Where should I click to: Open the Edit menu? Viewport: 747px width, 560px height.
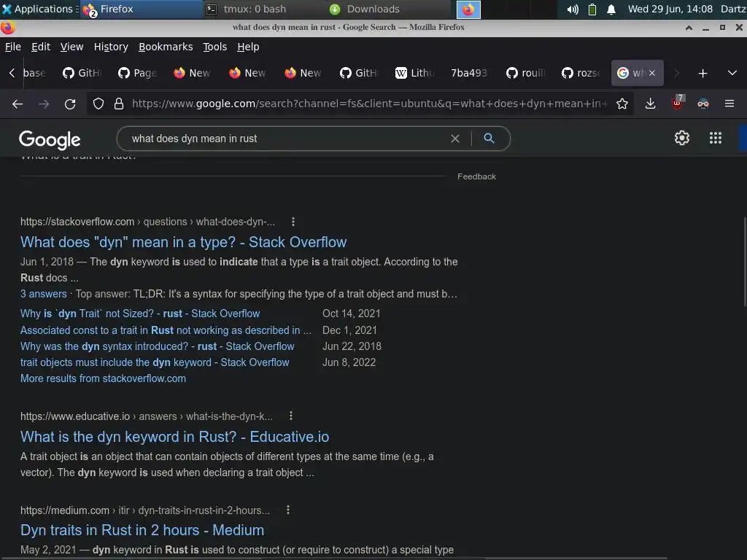(x=41, y=47)
